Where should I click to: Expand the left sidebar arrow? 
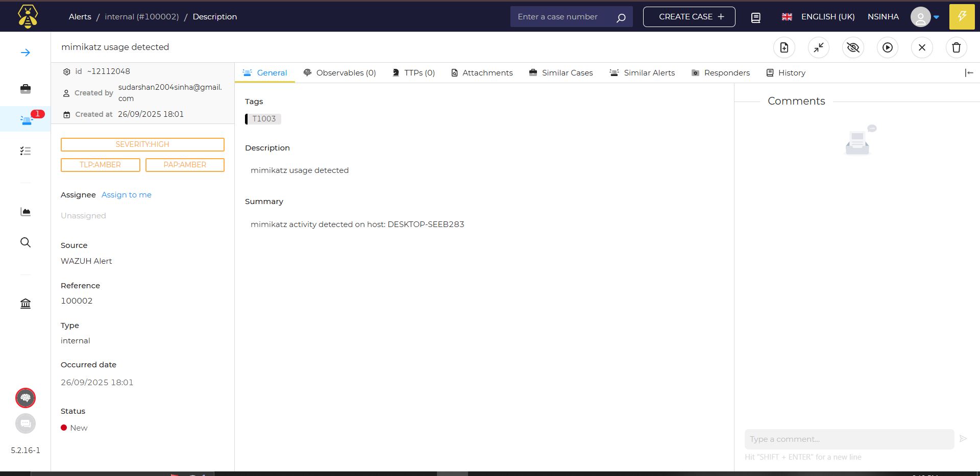pyautogui.click(x=26, y=53)
